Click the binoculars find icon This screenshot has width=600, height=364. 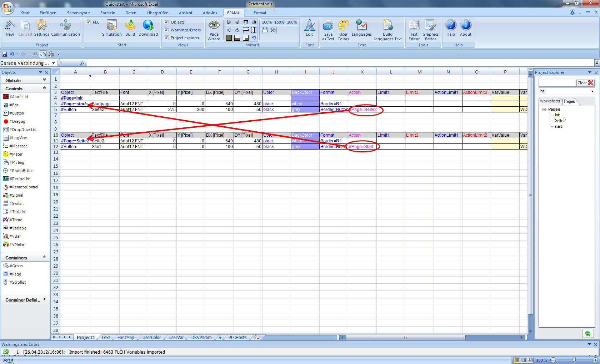(35, 54)
